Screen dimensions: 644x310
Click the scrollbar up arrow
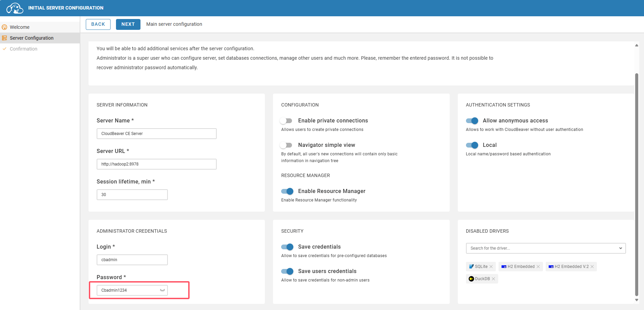click(637, 45)
